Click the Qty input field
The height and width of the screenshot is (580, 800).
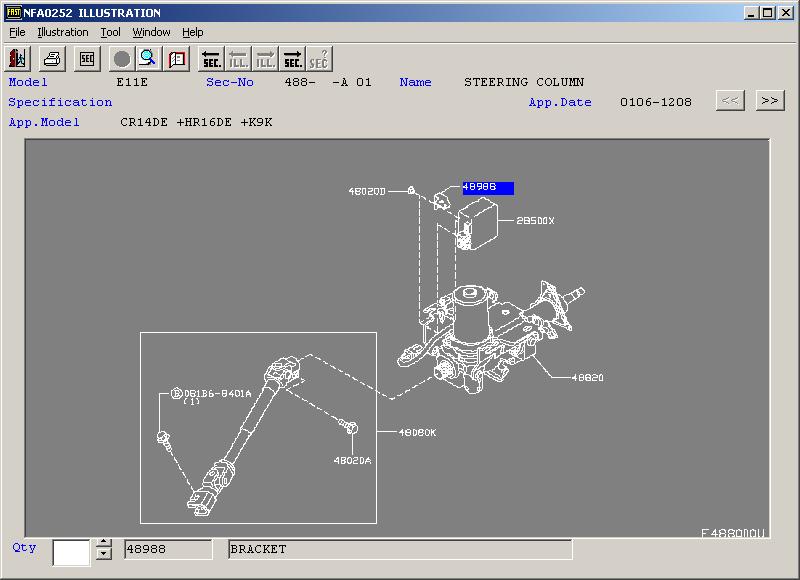[x=71, y=551]
